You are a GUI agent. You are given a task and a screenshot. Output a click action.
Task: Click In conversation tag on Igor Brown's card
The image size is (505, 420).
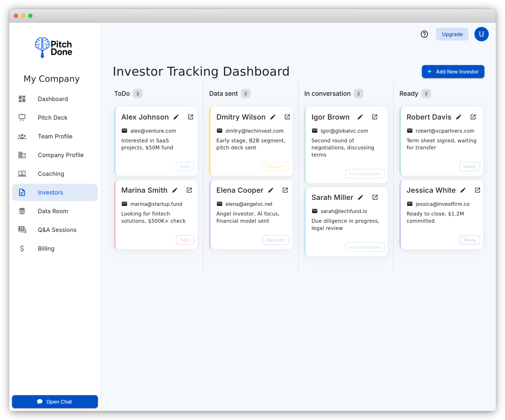[x=365, y=174]
